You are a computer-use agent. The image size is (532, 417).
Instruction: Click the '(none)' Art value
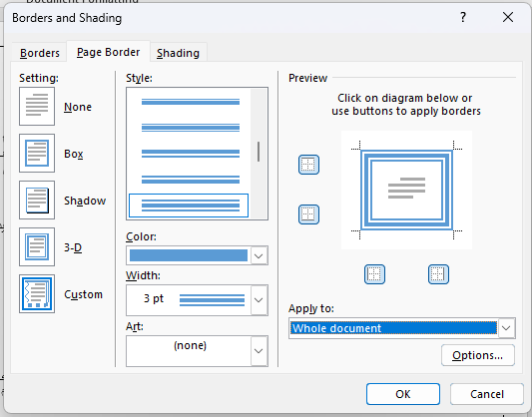pos(190,345)
